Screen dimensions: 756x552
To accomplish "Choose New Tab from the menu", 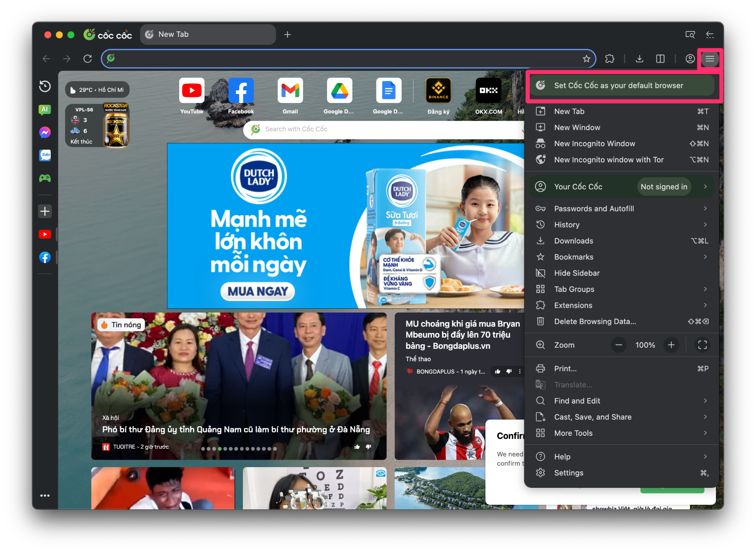I will [x=621, y=111].
